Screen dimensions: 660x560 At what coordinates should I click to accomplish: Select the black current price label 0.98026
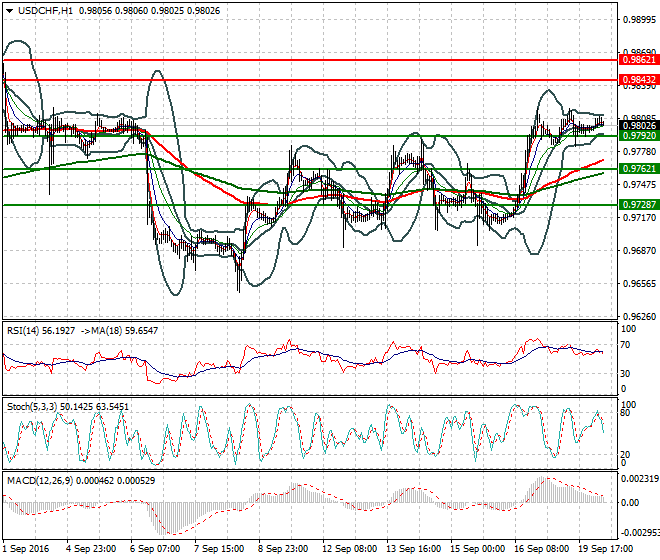(x=639, y=126)
